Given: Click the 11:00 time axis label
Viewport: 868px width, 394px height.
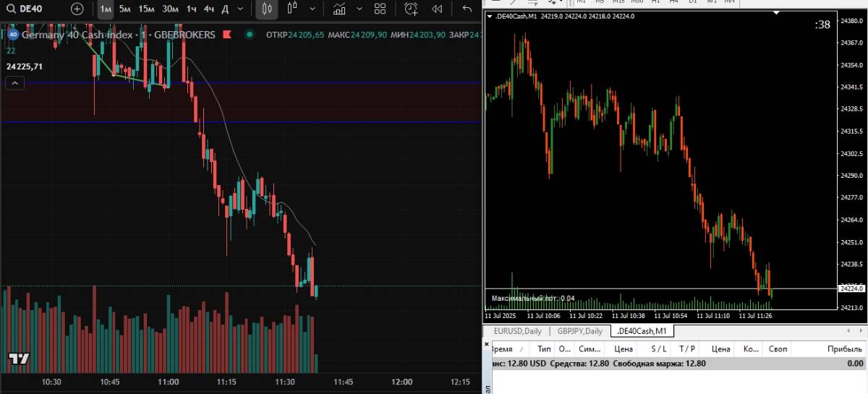Looking at the screenshot, I should (x=168, y=382).
